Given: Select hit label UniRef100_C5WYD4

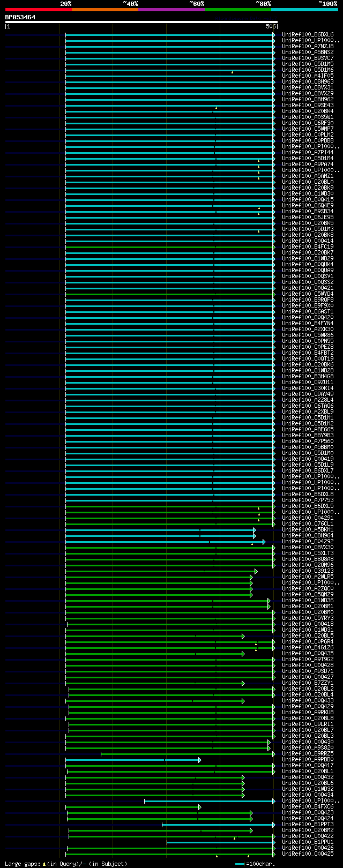Looking at the screenshot, I should click(x=308, y=294).
